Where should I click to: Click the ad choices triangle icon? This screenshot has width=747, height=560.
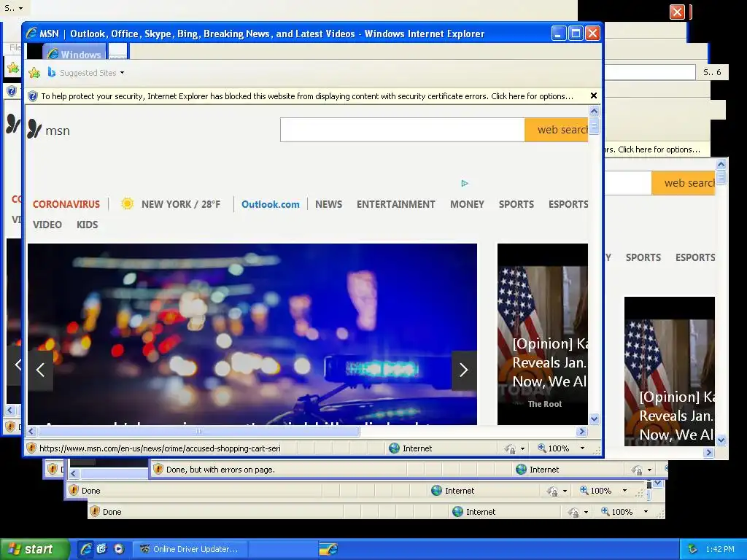[465, 183]
